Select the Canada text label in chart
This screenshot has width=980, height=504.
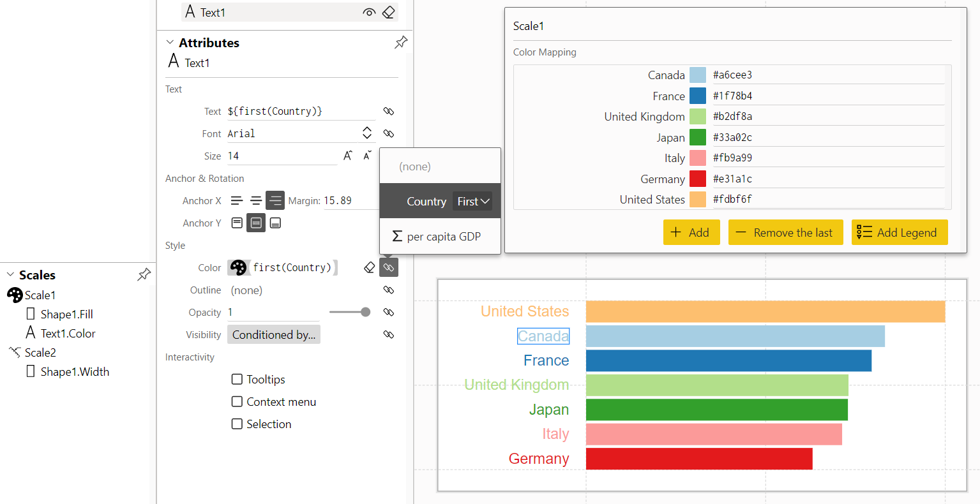point(543,336)
